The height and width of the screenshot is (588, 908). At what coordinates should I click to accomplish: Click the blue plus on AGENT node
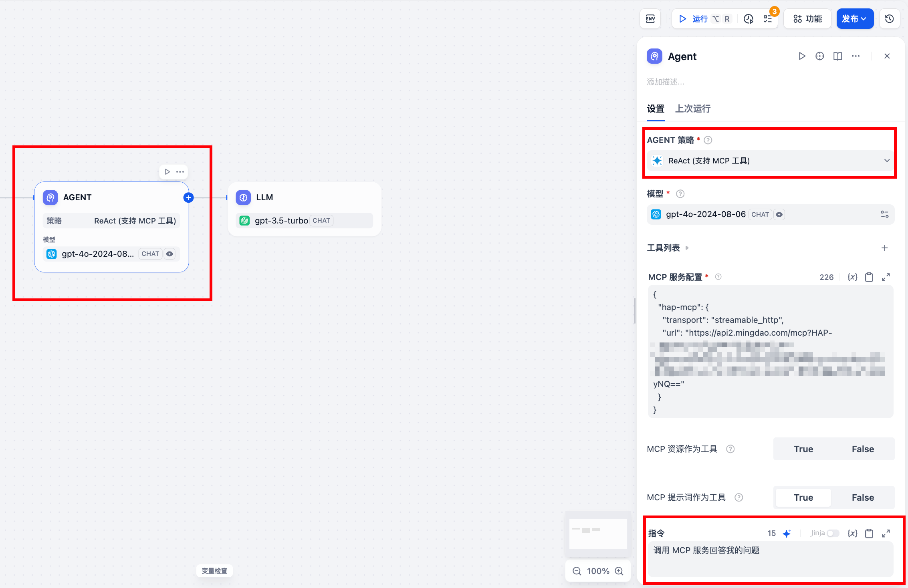click(x=188, y=197)
